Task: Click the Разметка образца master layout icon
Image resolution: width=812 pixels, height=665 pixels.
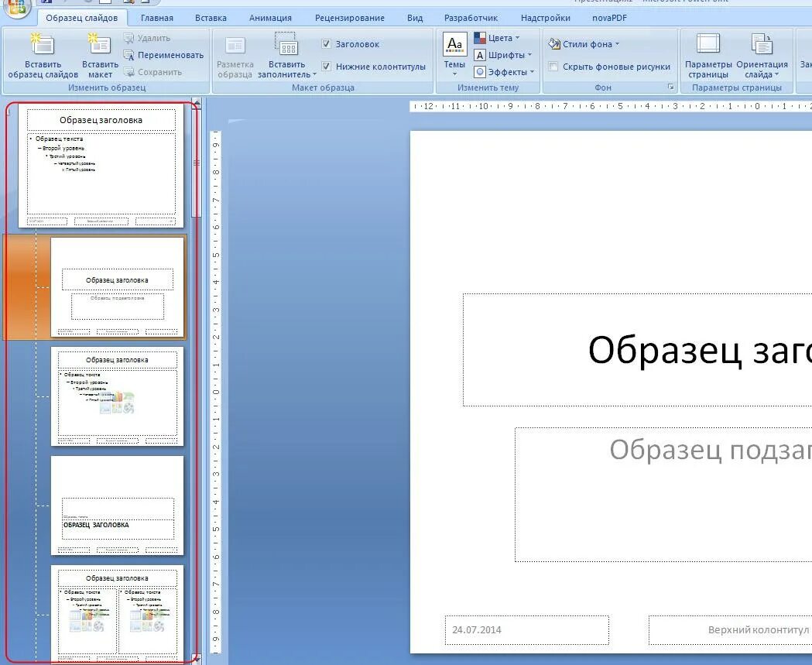Action: point(235,46)
